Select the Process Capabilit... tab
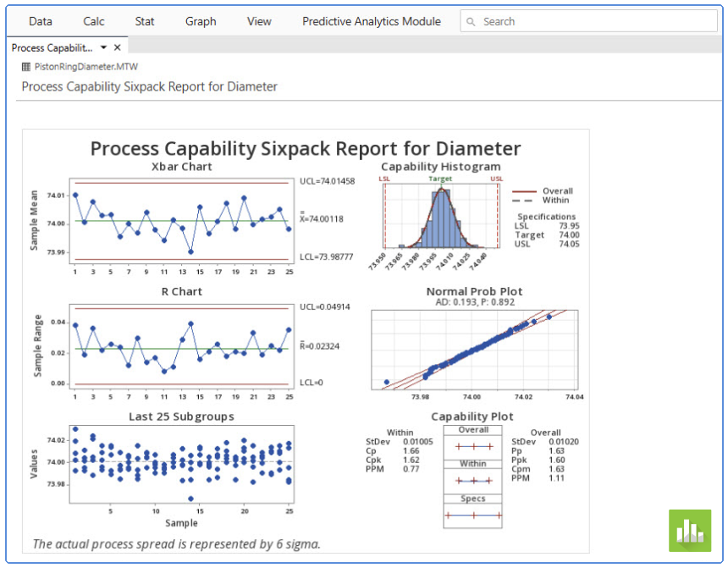This screenshot has height=568, width=728. (x=51, y=48)
